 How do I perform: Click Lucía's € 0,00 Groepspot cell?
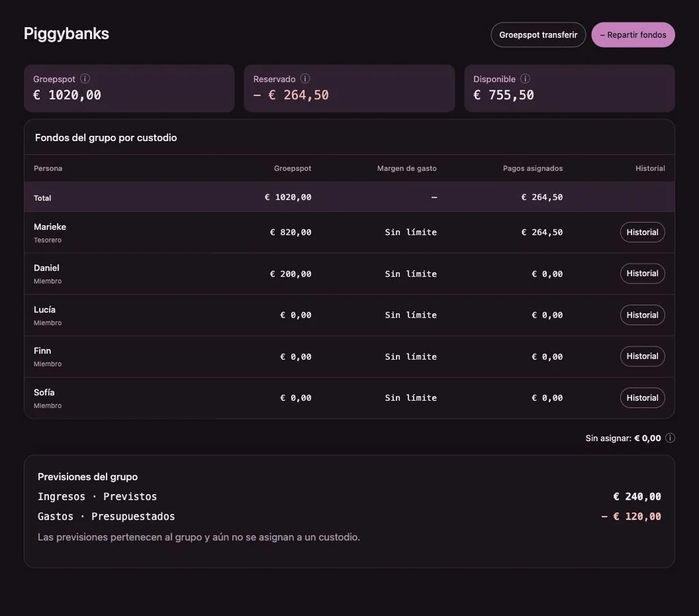tap(296, 315)
